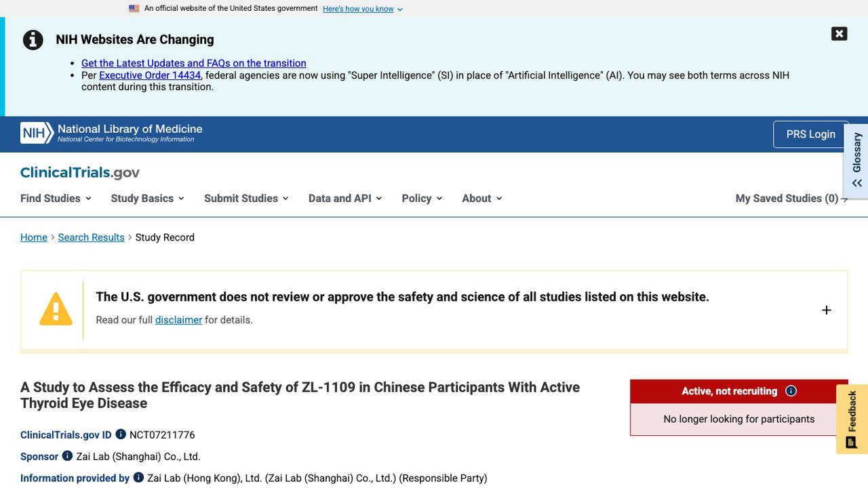Open the Submit Studies menu
The width and height of the screenshot is (868, 488).
click(x=246, y=199)
